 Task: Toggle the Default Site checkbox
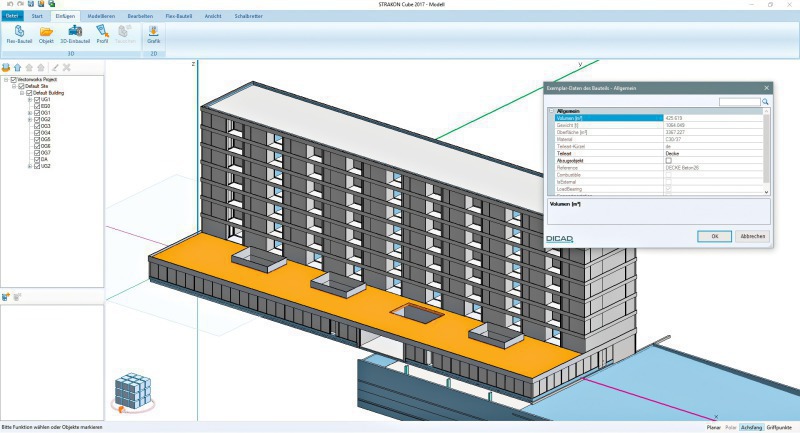click(x=21, y=86)
